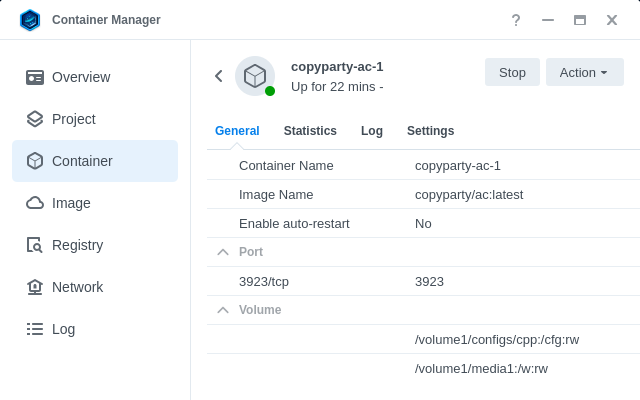Click the Image cloud icon
Viewport: 640px width, 400px height.
(35, 203)
